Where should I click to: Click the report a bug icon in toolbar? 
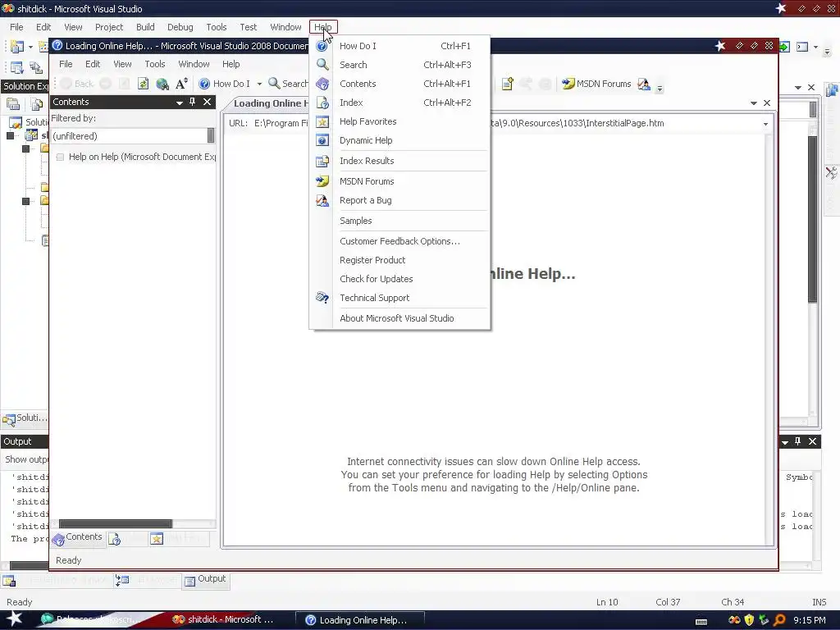click(x=643, y=84)
